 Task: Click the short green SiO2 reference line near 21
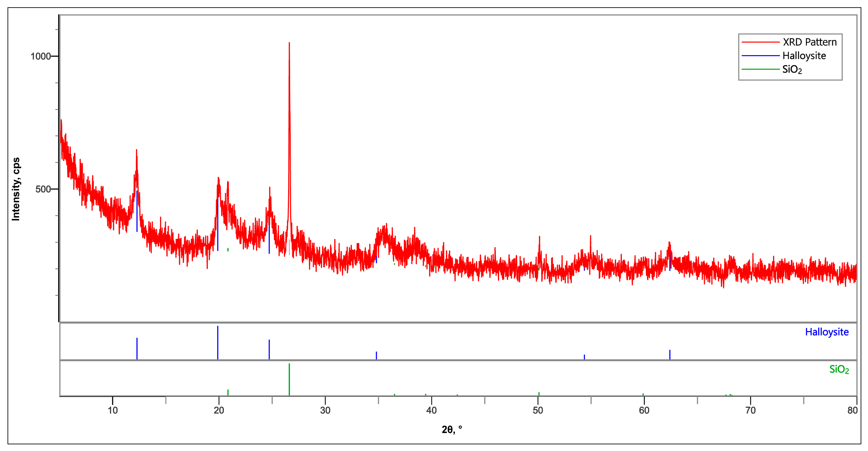point(228,393)
